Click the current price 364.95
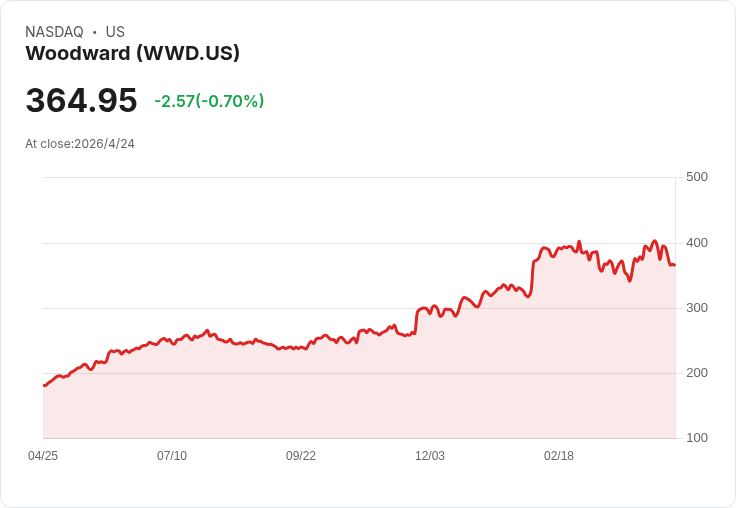736x508 pixels. [81, 101]
